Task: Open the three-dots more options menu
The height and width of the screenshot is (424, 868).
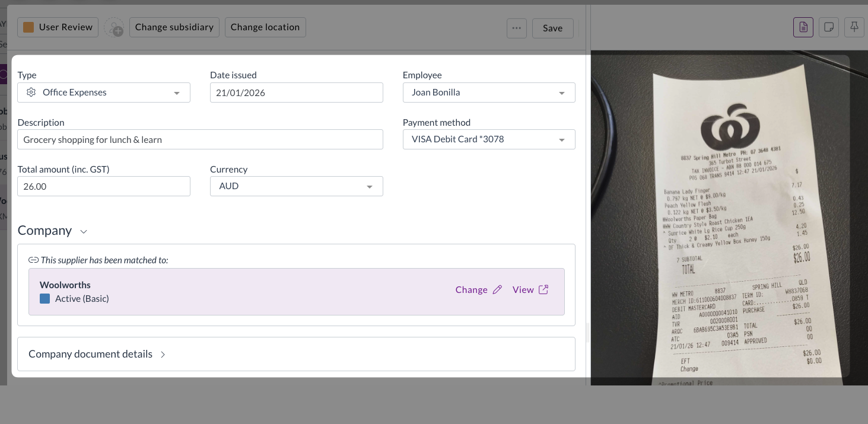Action: pos(516,28)
